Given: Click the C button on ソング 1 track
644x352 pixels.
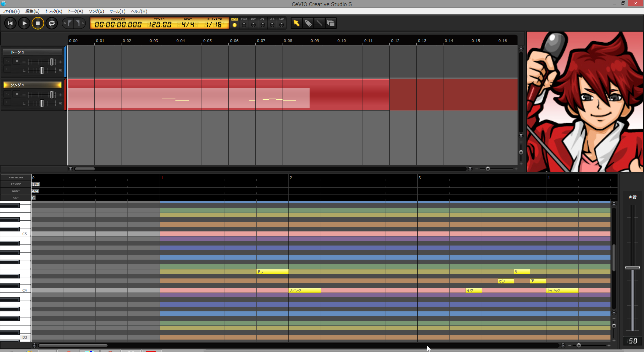Looking at the screenshot, I should 7,102.
